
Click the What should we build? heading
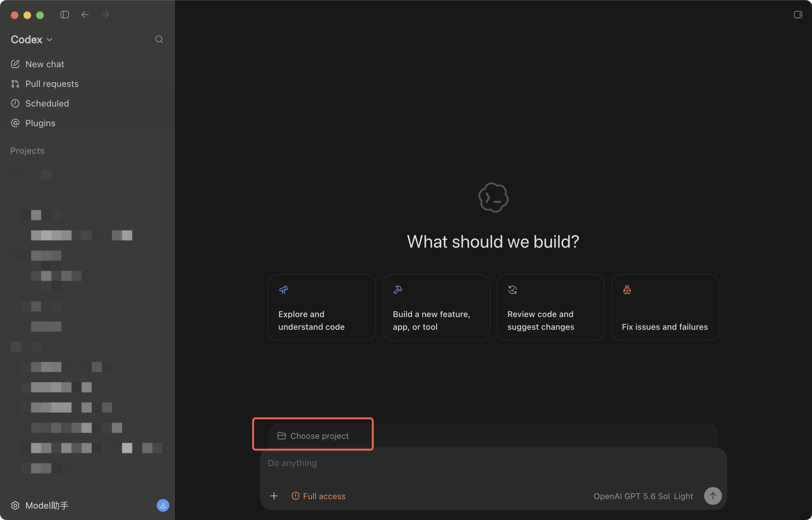(493, 242)
